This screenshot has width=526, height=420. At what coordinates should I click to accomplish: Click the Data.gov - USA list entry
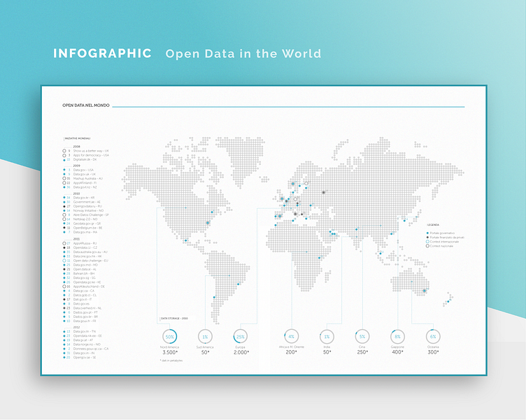83,170
